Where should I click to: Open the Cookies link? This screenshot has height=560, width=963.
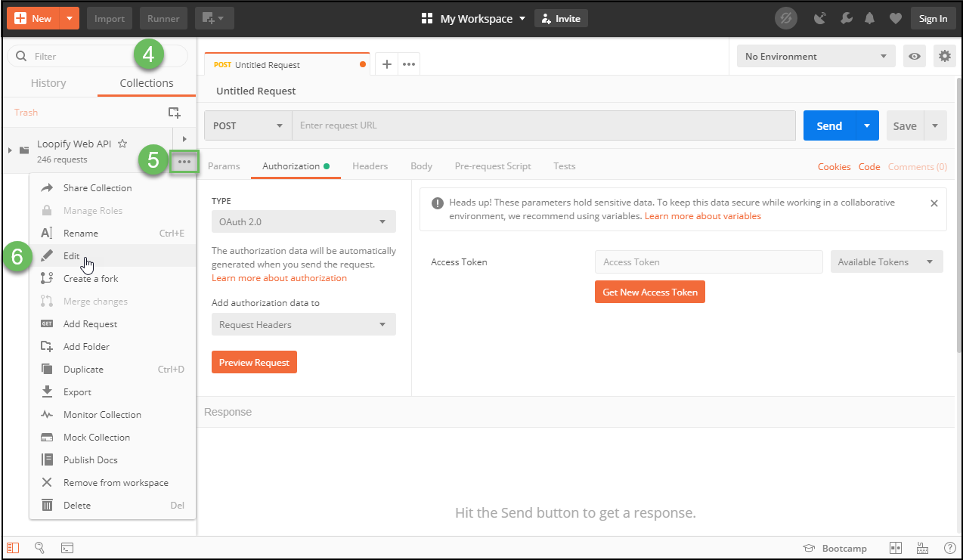834,167
